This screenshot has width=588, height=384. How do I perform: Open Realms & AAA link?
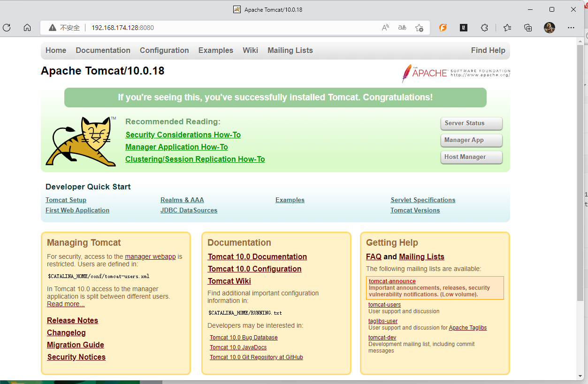tap(182, 200)
